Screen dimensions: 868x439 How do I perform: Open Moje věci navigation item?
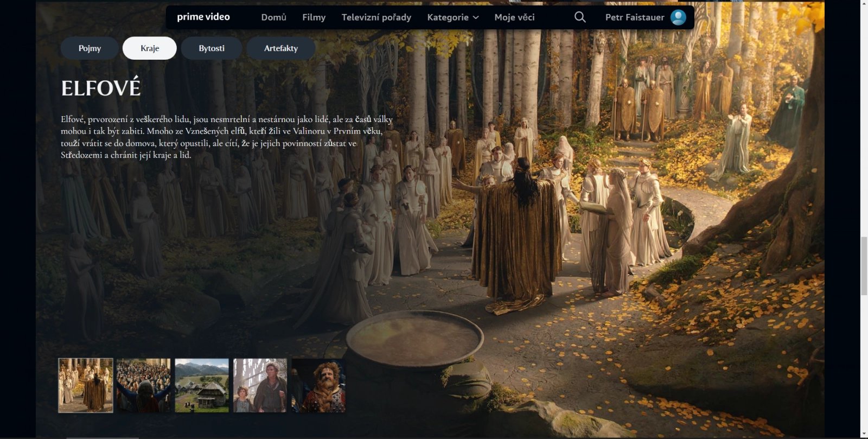tap(514, 17)
